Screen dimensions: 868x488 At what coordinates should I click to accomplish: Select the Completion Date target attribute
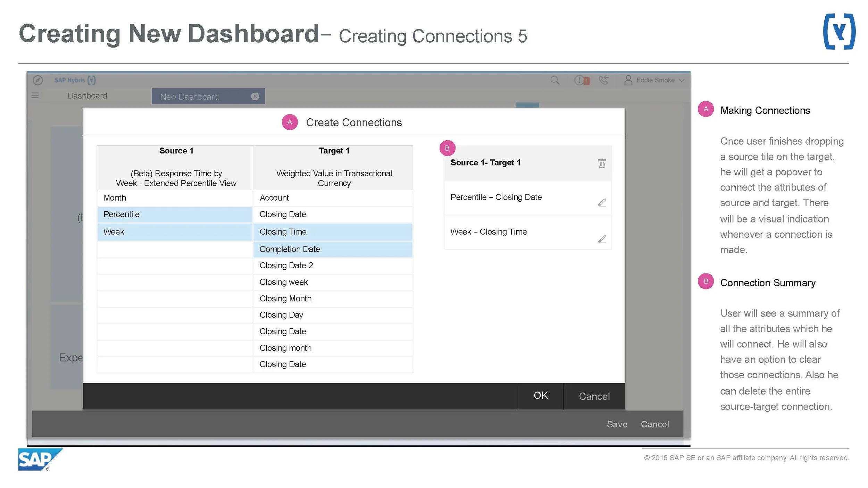(x=333, y=249)
